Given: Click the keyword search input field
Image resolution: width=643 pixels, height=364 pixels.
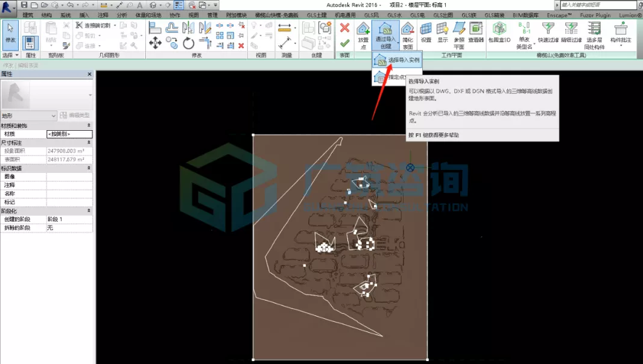Looking at the screenshot, I should coord(598,5).
